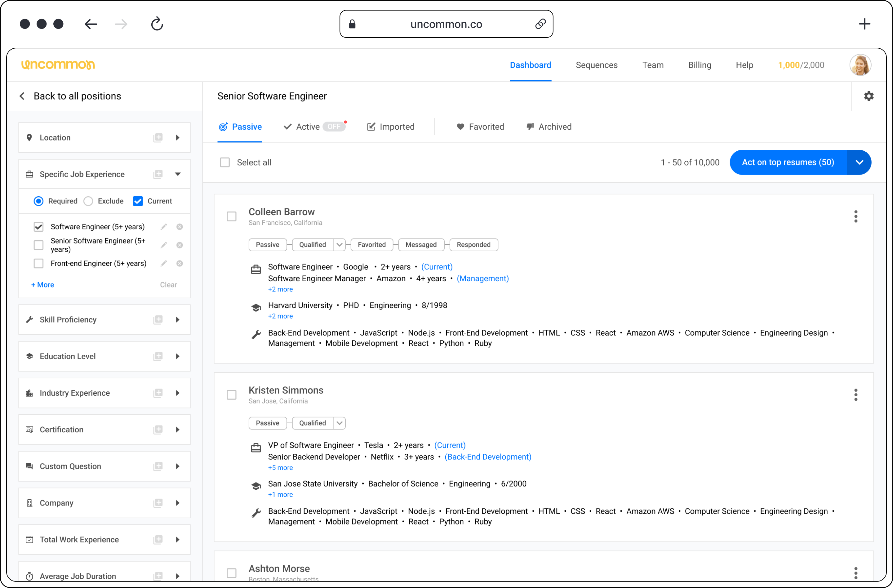This screenshot has height=588, width=893.
Task: Expand Total Work Experience filter
Action: [178, 540]
